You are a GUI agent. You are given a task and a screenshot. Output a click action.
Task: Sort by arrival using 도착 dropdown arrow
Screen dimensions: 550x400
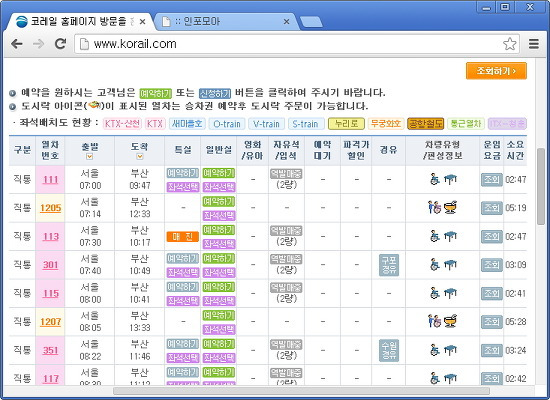tap(140, 156)
